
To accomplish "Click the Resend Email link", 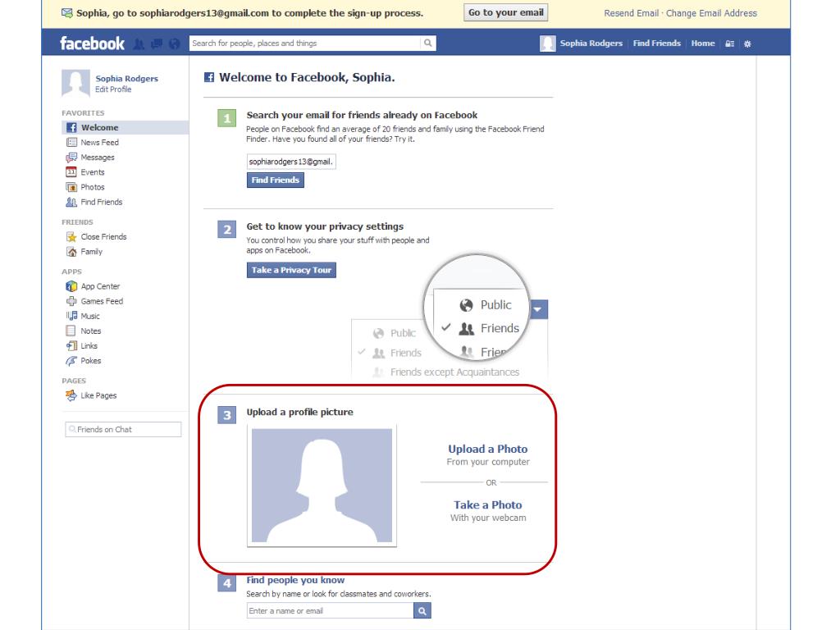I will tap(631, 13).
